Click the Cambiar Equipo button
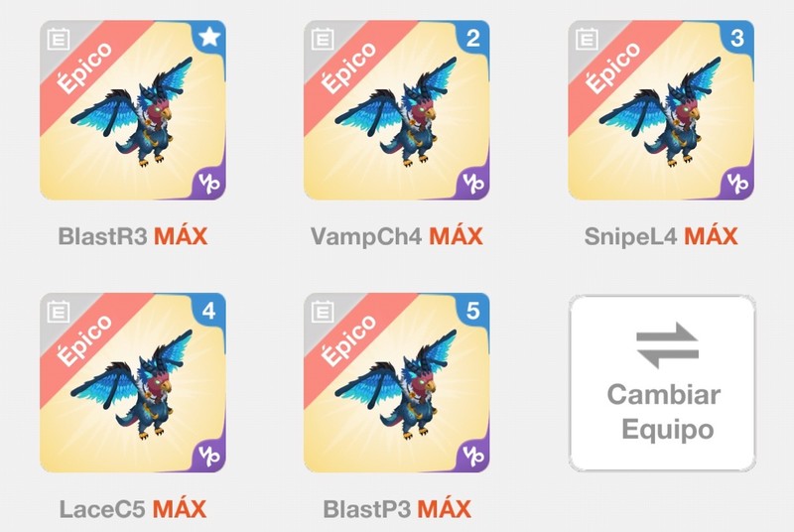 (x=662, y=383)
